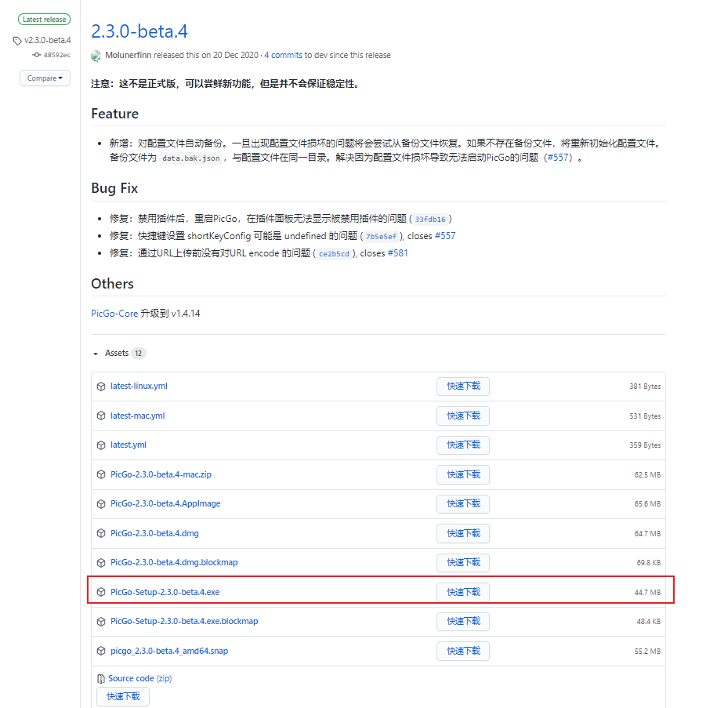Download PicGo-Setup-2.3.0-beta.4.exe.blockmap link

pyautogui.click(x=184, y=622)
